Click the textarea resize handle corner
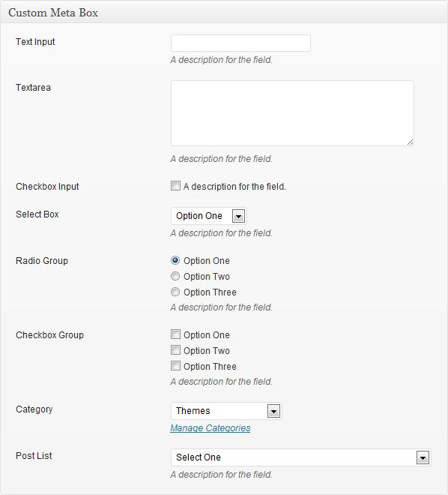 tap(410, 142)
